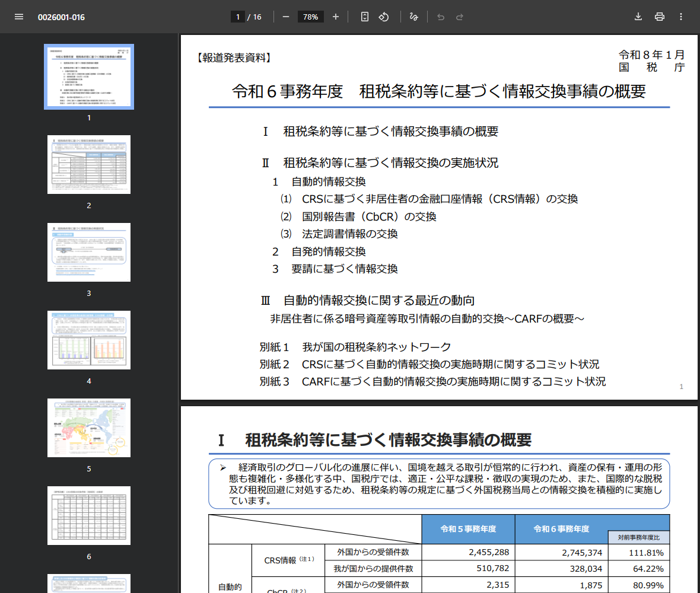The height and width of the screenshot is (593, 700).
Task: Select page 4 thumbnail with bar charts
Action: point(89,340)
